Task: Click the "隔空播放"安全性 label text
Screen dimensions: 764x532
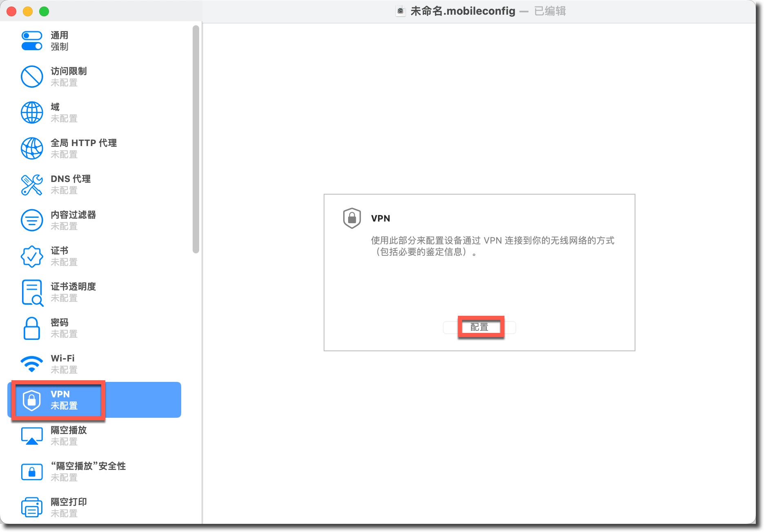Action: [x=88, y=466]
